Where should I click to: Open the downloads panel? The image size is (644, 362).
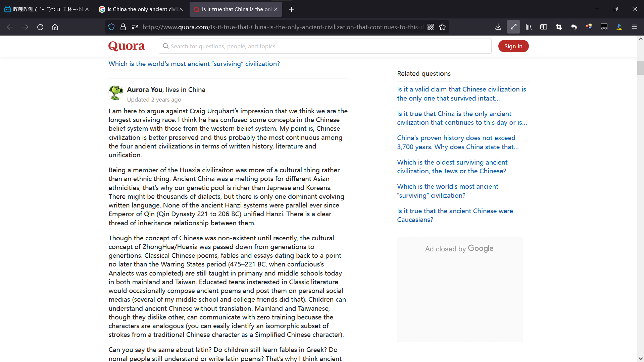pyautogui.click(x=498, y=27)
